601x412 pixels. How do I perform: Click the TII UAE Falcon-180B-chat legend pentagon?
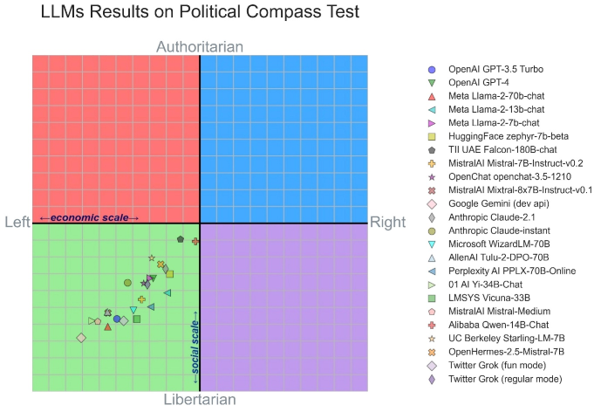tap(432, 150)
